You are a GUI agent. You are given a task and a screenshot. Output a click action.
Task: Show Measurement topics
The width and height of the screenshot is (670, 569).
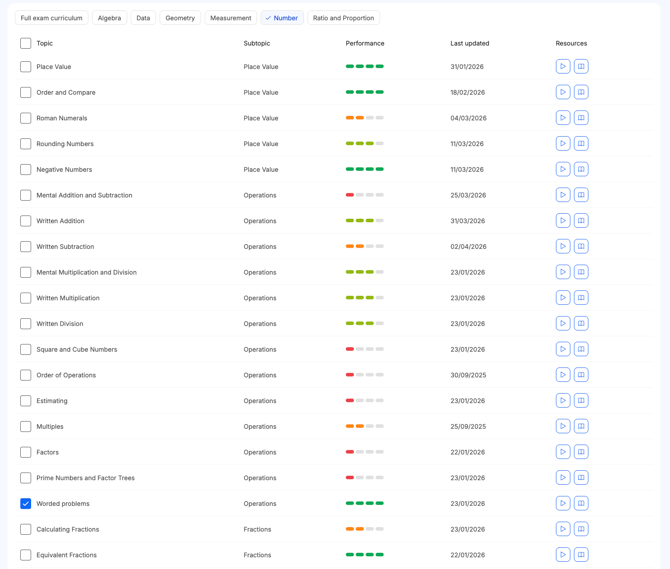pos(231,18)
